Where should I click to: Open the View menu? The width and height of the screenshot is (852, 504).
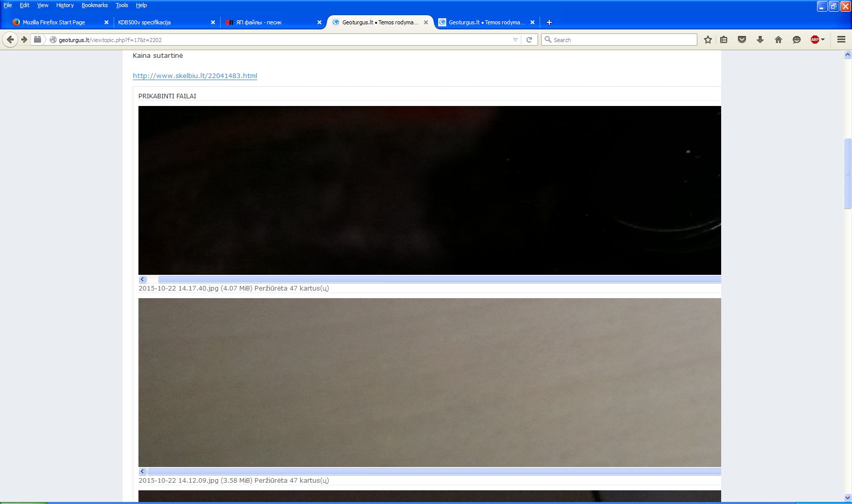43,5
